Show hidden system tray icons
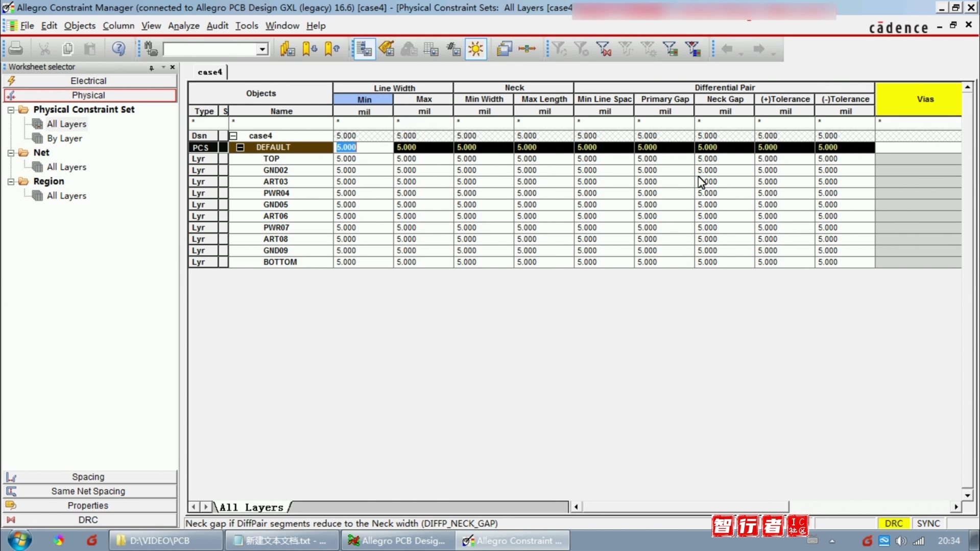The image size is (980, 551). (832, 541)
